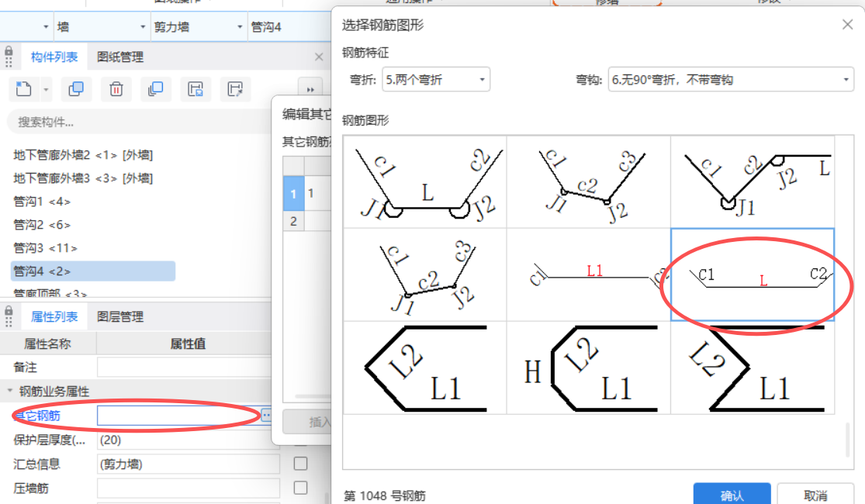Duplicate multiple components via layered-copy icon
The width and height of the screenshot is (865, 504).
(155, 89)
